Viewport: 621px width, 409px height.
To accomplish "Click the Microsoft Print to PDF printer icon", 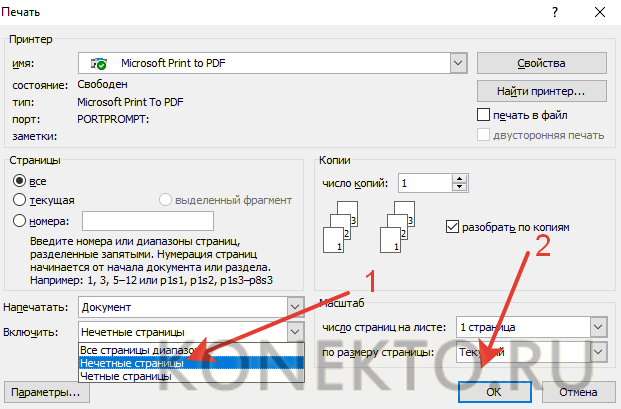I will 99,63.
